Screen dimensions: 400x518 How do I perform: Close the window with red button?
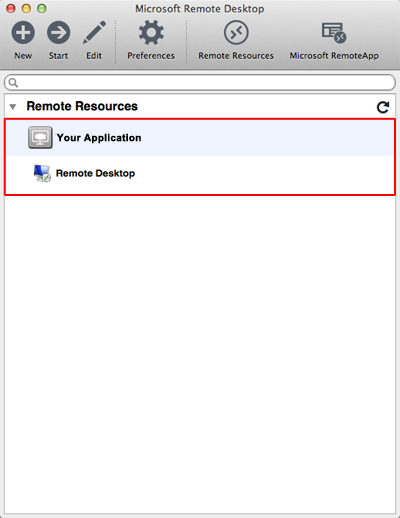11,9
